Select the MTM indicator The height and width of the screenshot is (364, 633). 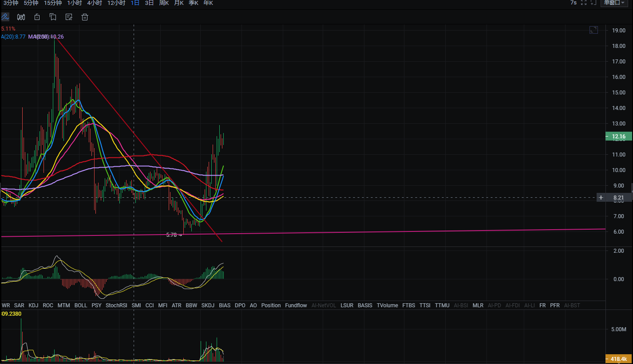click(x=64, y=305)
